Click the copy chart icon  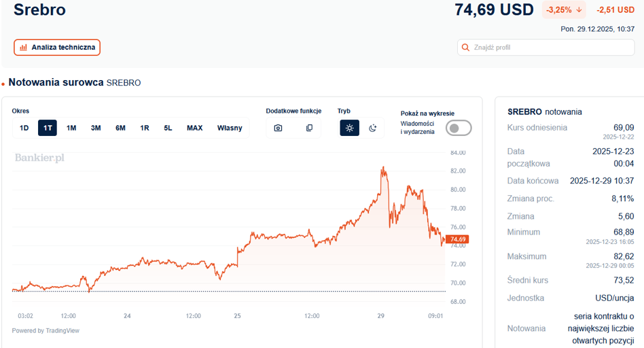(x=309, y=128)
